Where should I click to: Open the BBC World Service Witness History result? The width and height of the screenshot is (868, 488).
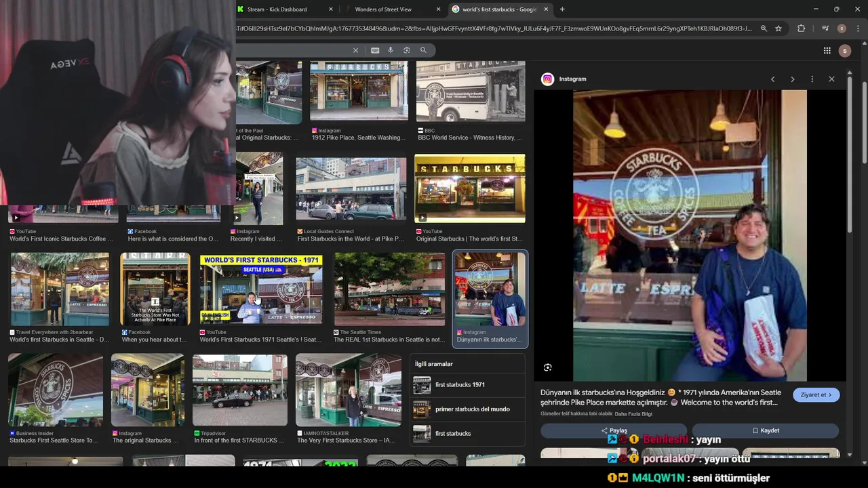tap(471, 102)
